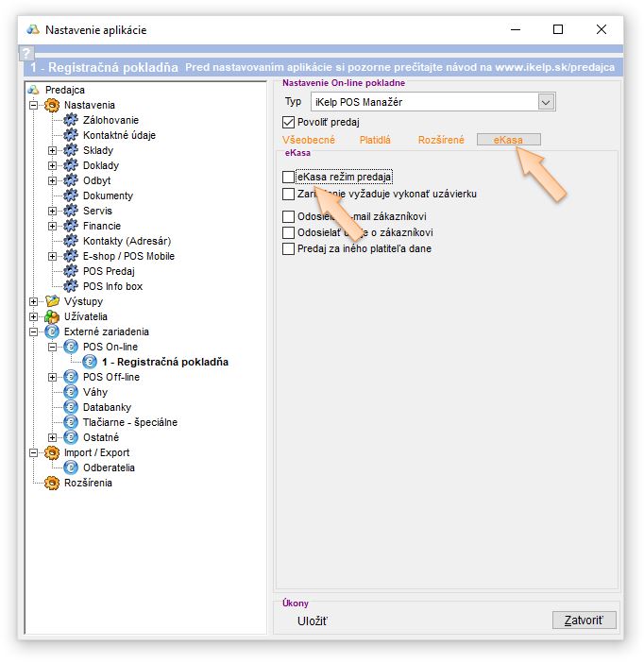The image size is (644, 663).
Task: Expand the POS Off-line tree node
Action: 53,377
